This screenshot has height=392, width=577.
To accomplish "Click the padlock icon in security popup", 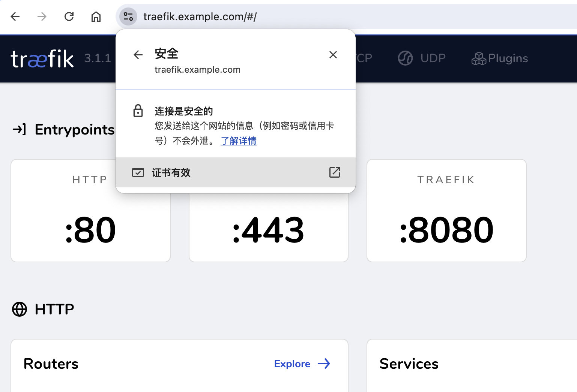I will tap(138, 111).
